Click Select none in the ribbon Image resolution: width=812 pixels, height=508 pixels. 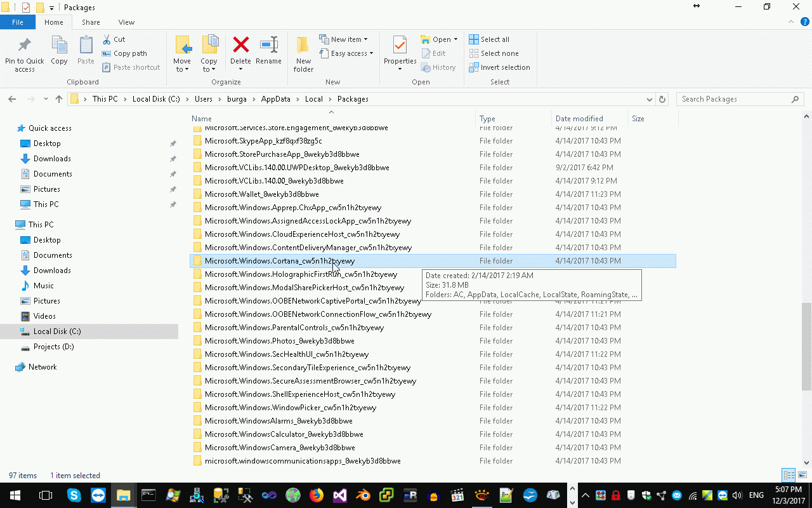pyautogui.click(x=494, y=53)
